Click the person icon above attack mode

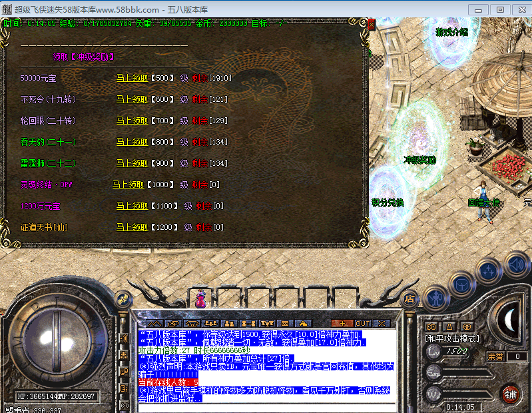pyautogui.click(x=449, y=327)
